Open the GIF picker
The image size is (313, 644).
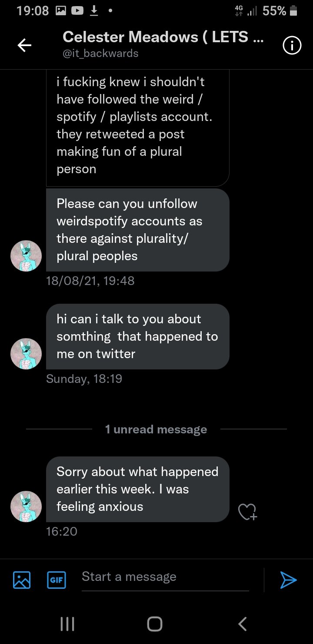(57, 580)
